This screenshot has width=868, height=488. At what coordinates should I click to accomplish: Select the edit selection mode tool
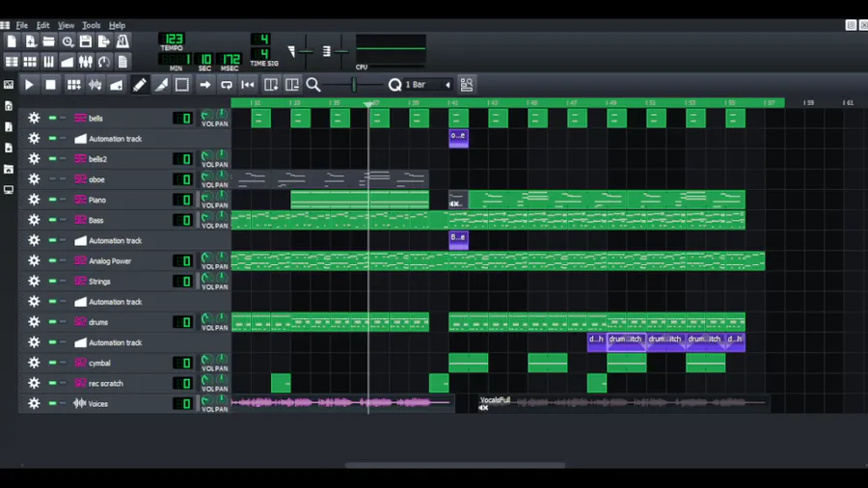[x=182, y=85]
